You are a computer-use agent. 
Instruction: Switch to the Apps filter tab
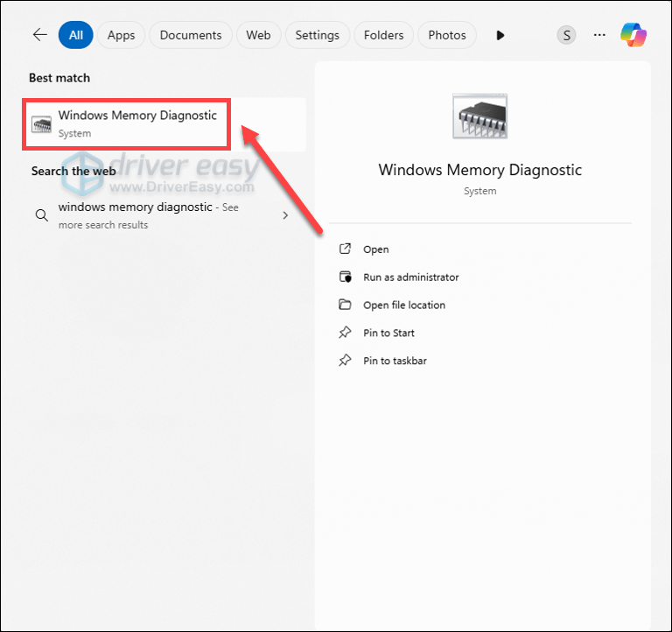tap(121, 35)
